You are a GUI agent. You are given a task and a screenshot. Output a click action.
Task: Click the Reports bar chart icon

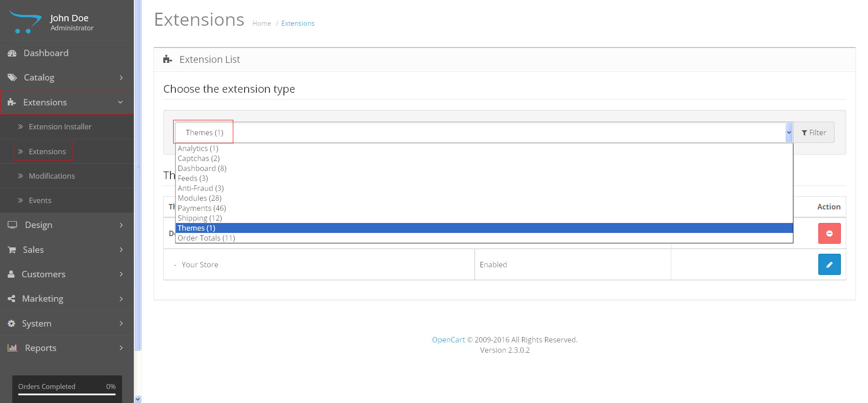[12, 348]
